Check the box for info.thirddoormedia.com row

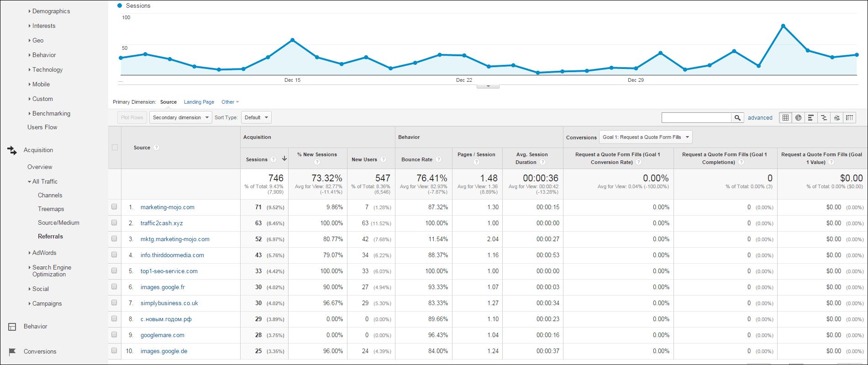tap(114, 255)
